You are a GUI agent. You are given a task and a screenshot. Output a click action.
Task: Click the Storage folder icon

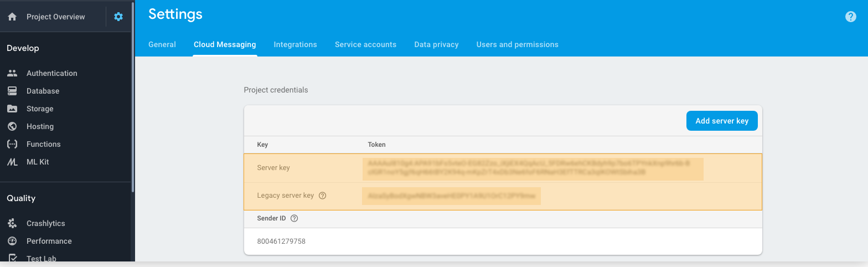[x=12, y=109]
